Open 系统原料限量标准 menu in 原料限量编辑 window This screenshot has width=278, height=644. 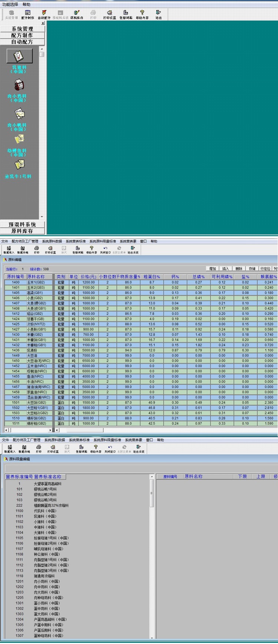[107, 440]
